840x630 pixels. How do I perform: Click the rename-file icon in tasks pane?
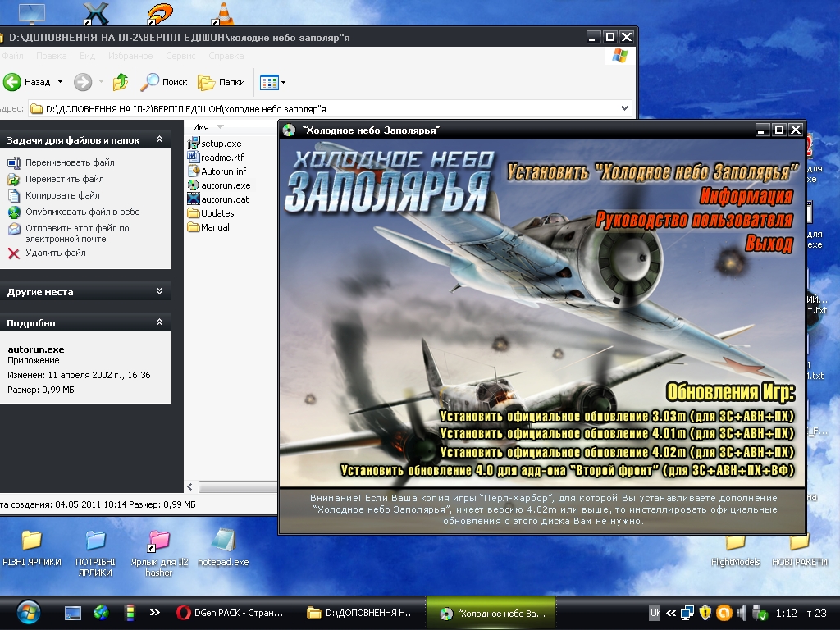click(14, 163)
